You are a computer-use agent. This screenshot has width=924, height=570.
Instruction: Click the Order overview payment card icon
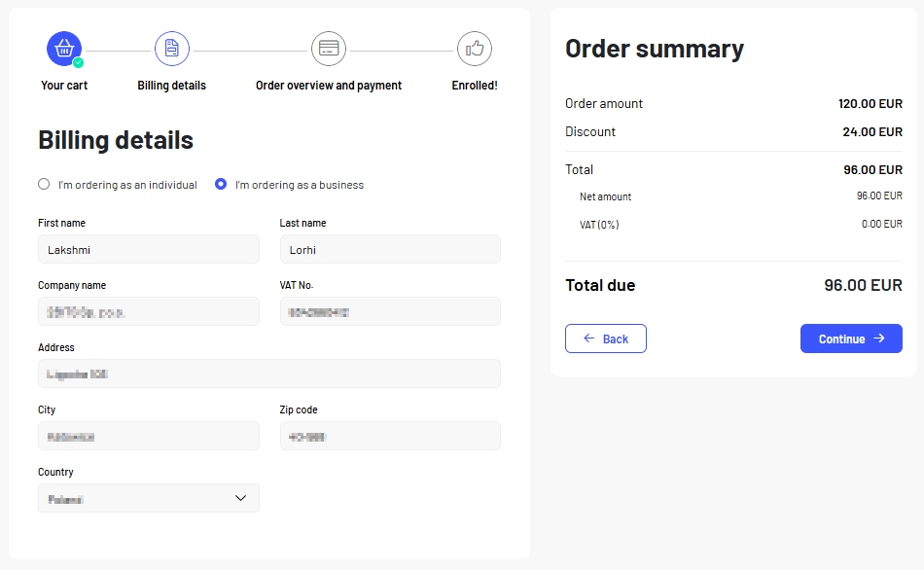click(x=329, y=49)
